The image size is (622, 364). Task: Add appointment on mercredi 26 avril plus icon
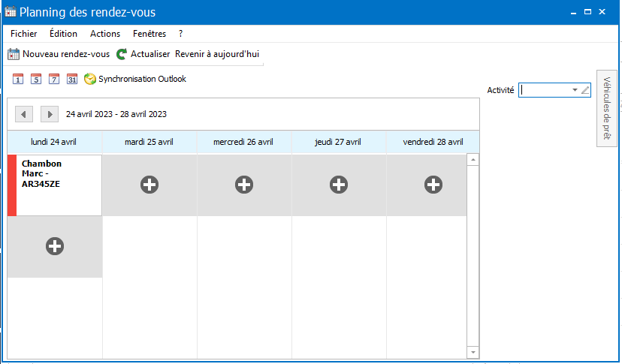pyautogui.click(x=244, y=185)
